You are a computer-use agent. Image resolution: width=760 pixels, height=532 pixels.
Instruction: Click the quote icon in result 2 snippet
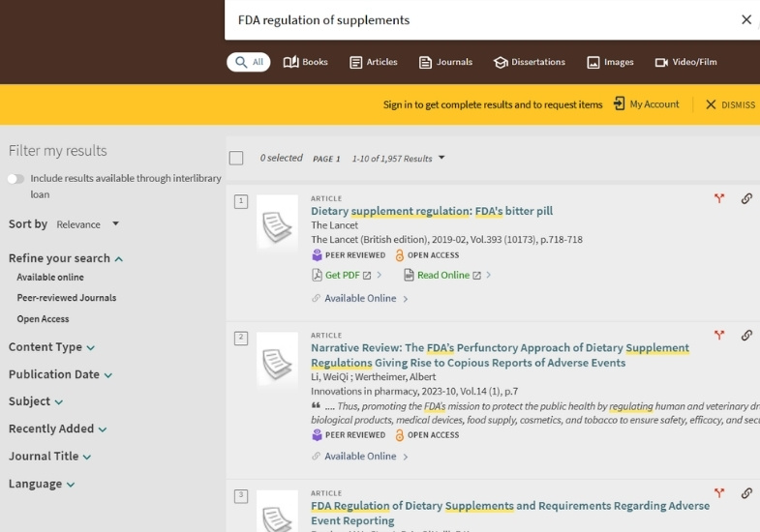coord(316,405)
